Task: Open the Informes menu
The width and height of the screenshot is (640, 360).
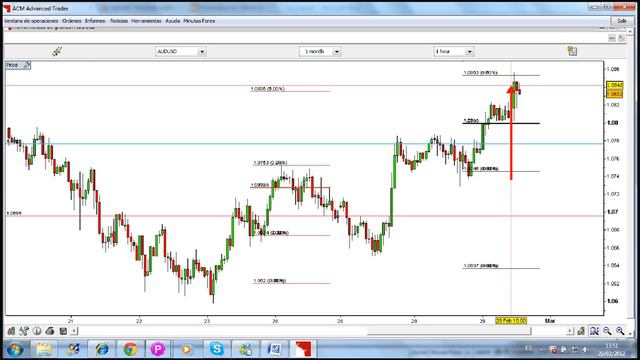Action: 95,21
